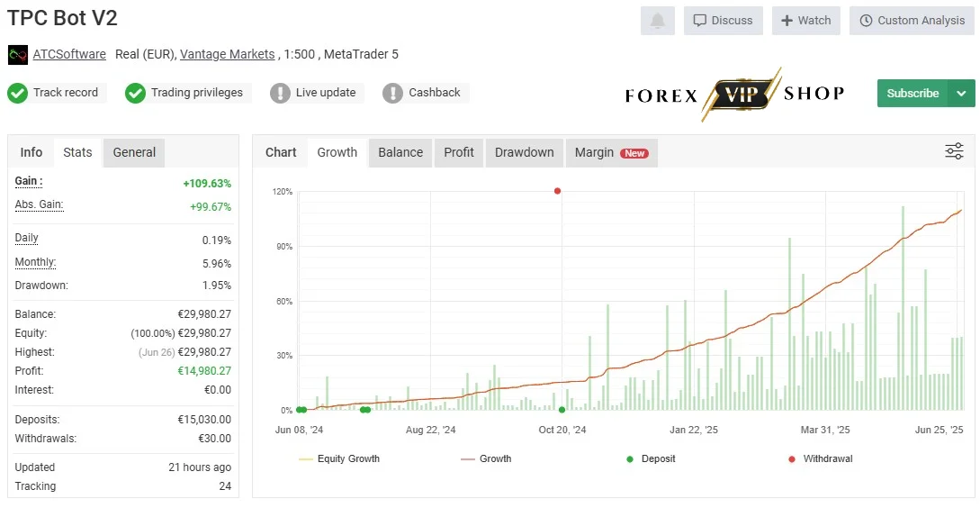Open the General tab
The height and width of the screenshot is (508, 980).
pos(134,152)
